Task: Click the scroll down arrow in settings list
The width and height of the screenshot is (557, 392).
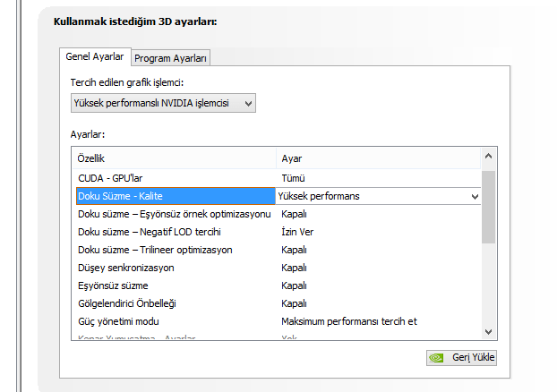Action: click(x=488, y=332)
